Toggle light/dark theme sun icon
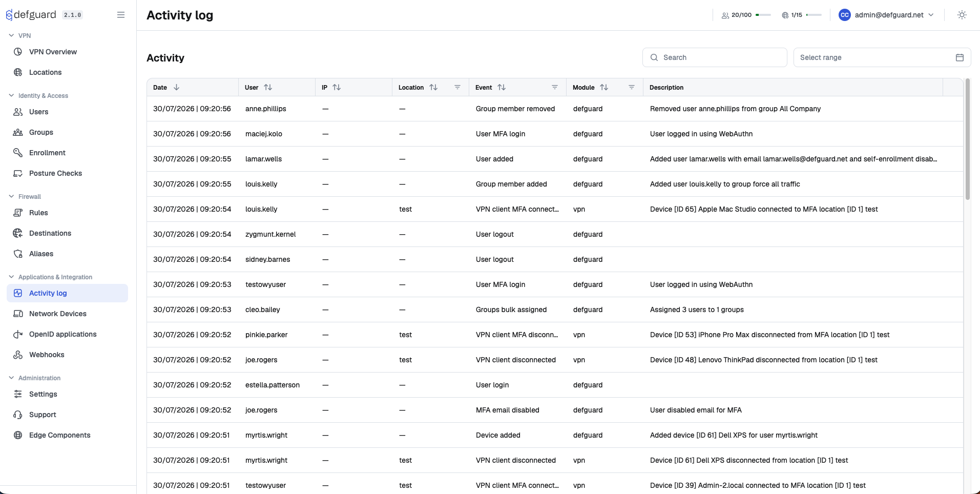The image size is (980, 494). click(962, 15)
